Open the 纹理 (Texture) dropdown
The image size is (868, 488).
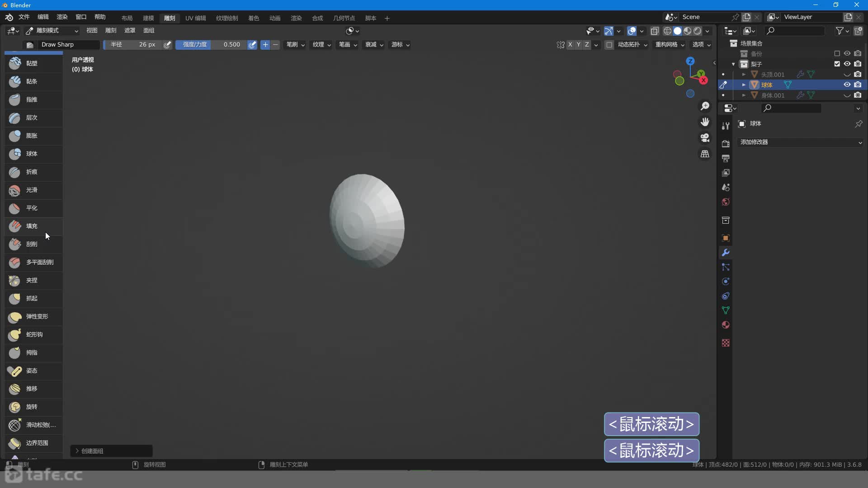click(x=322, y=45)
